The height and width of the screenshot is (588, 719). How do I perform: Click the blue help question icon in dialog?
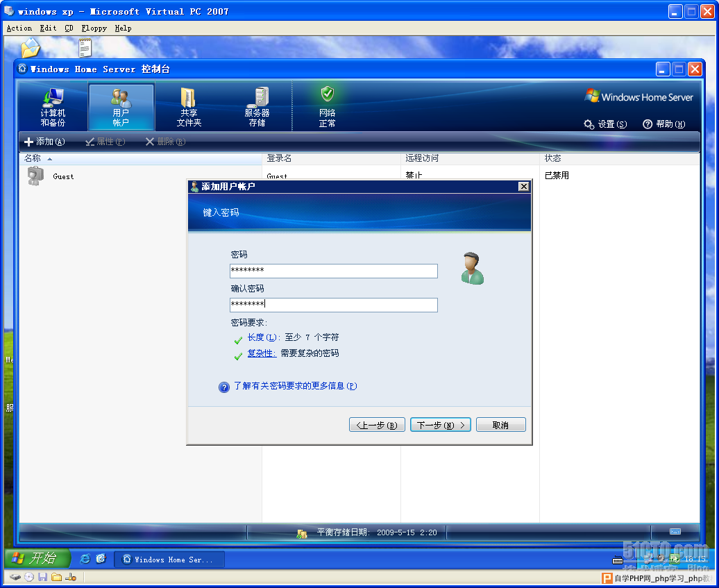click(223, 387)
